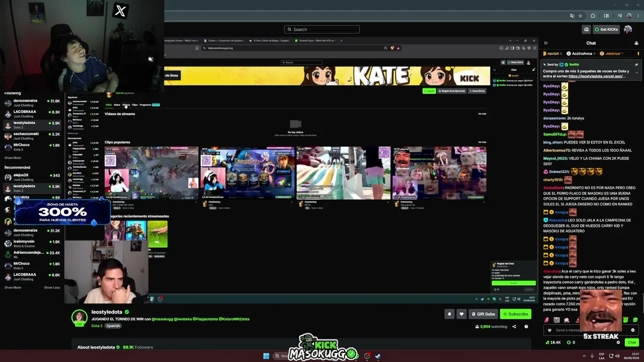This screenshot has height=362, width=644.
Task: Open Adrianozendeja channel in Recommended list
Action: [x=32, y=255]
